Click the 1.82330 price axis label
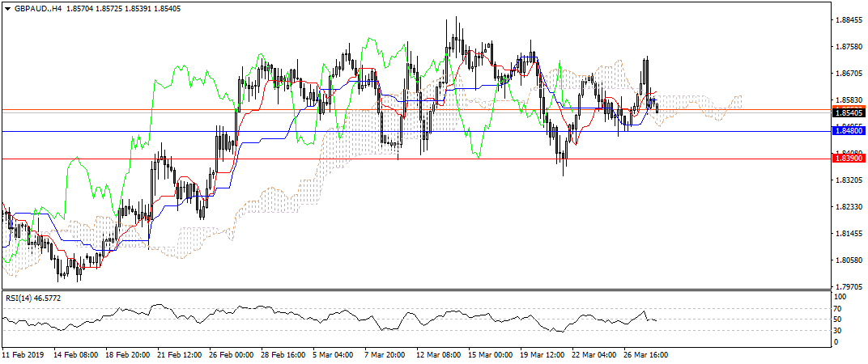The image size is (868, 364). tap(849, 207)
